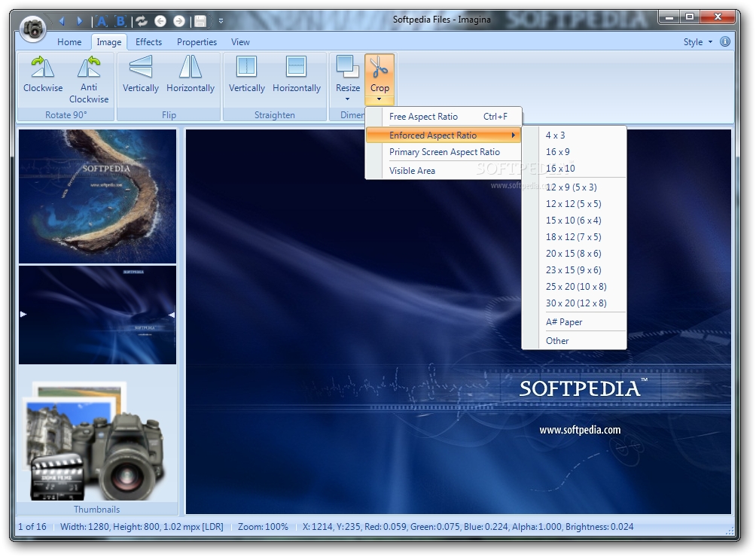Select 15 x 10 (6 x 4) ratio
The image size is (756, 557).
[x=575, y=221]
